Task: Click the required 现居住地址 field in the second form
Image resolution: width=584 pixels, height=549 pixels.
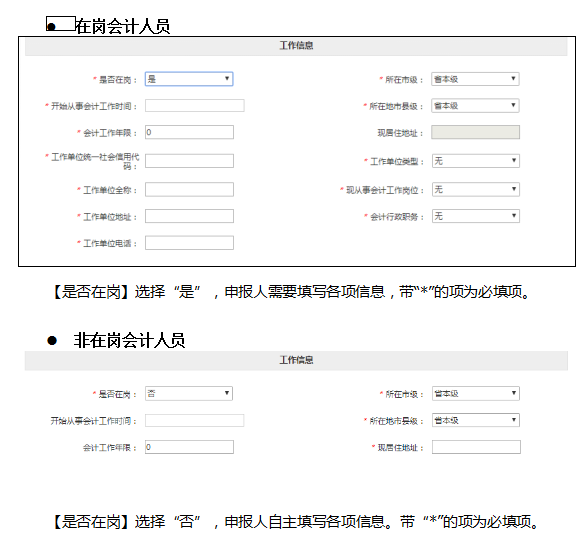Action: (x=476, y=447)
